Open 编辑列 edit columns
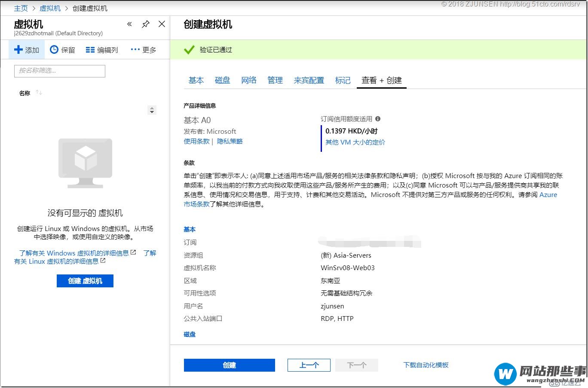Viewport: 588px width, 388px height. (x=102, y=50)
